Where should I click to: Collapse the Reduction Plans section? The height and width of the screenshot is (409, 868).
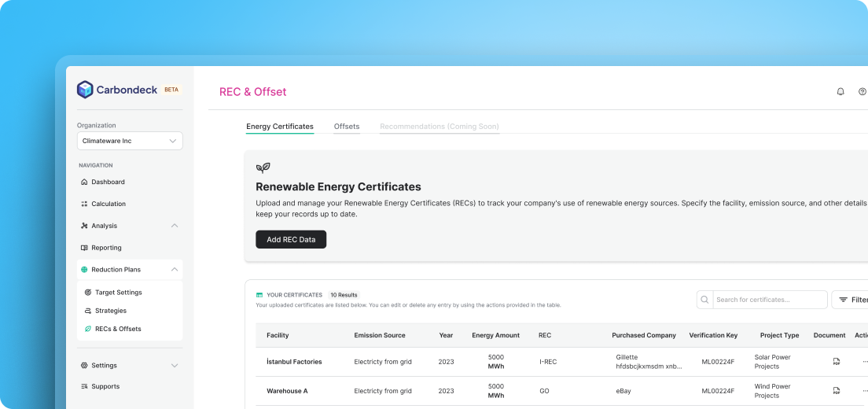(x=175, y=270)
